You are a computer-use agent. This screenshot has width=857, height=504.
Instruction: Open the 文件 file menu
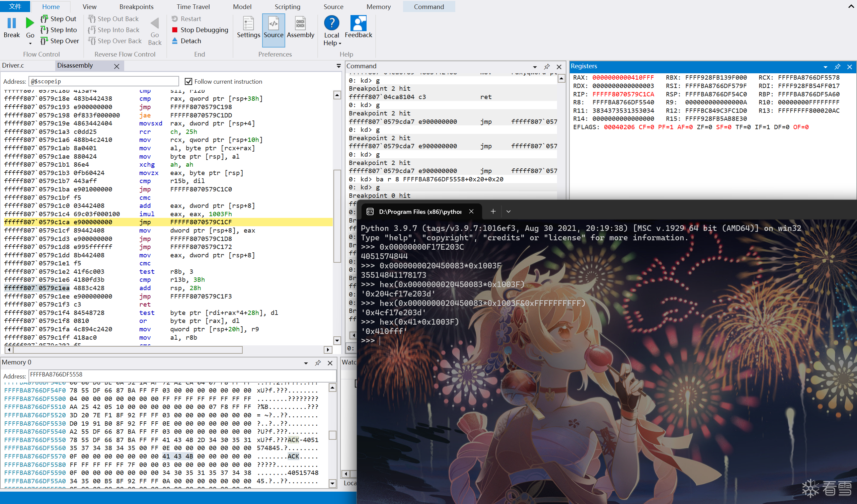point(15,6)
